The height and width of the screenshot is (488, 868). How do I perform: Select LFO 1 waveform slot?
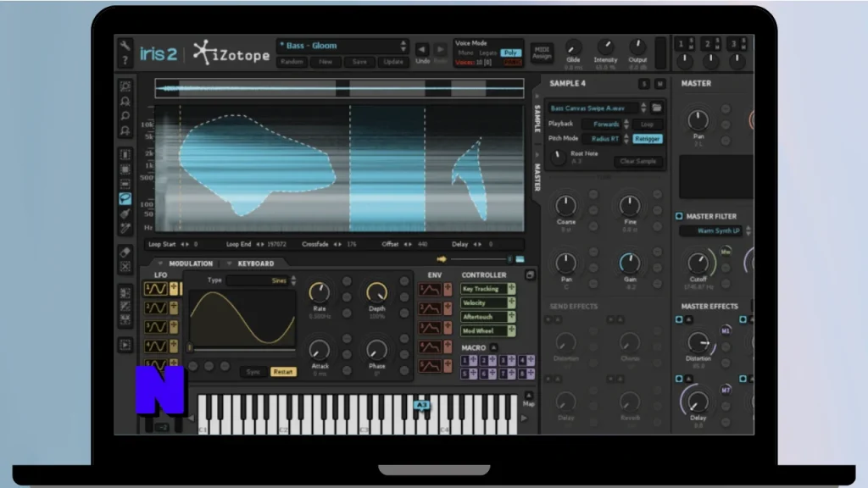tap(156, 289)
